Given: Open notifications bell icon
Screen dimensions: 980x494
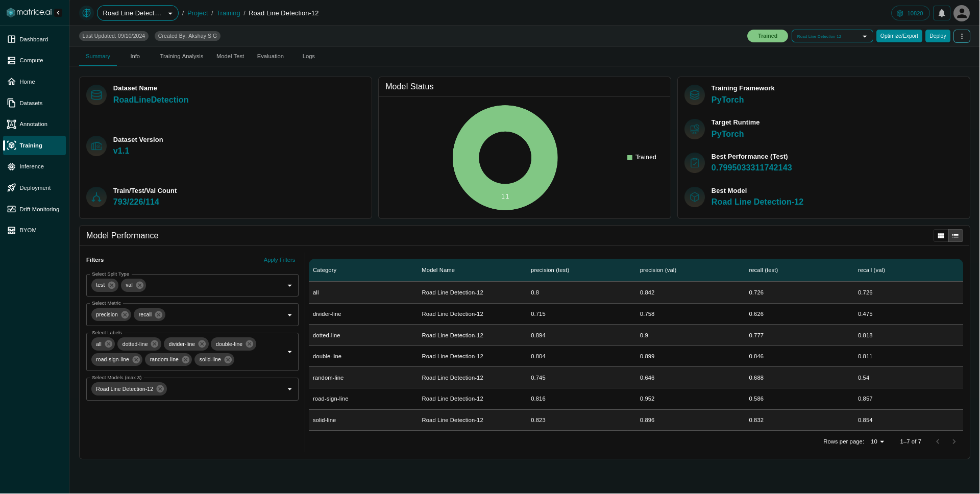Looking at the screenshot, I should (x=942, y=13).
